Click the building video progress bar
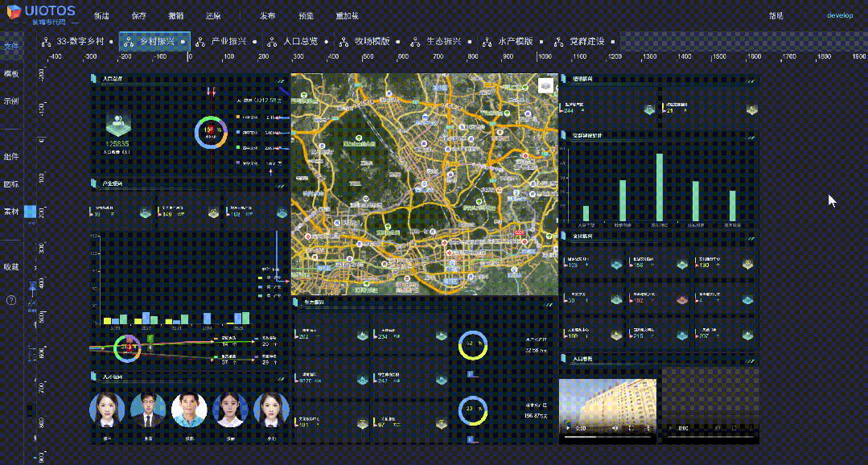Image resolution: width=868 pixels, height=465 pixels. pyautogui.click(x=608, y=437)
